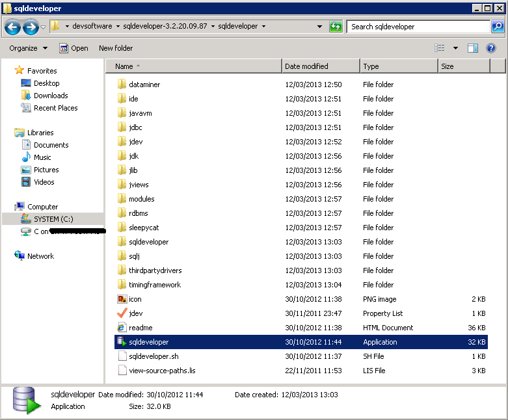Open Documents library
508x420 pixels.
(x=51, y=145)
